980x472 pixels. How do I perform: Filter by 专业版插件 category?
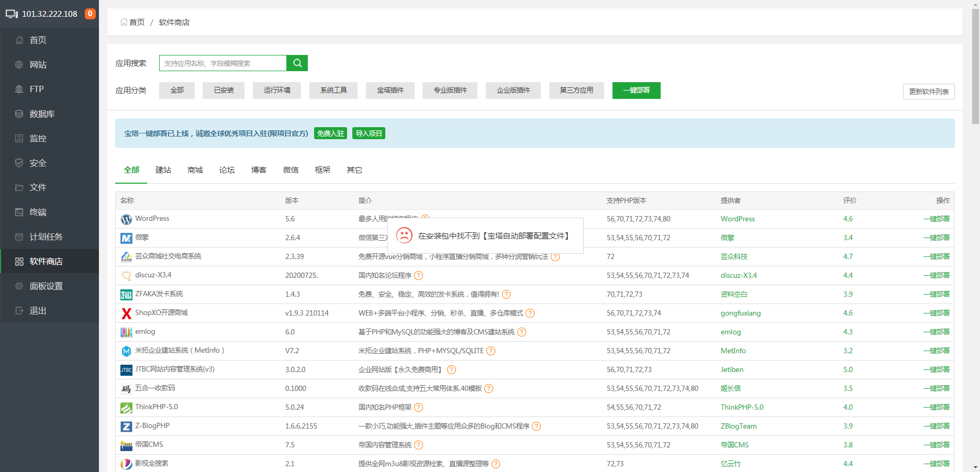pos(450,90)
